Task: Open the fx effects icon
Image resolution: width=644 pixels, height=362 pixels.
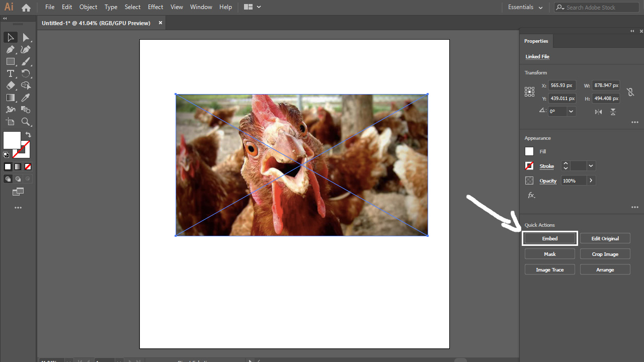Action: (531, 195)
